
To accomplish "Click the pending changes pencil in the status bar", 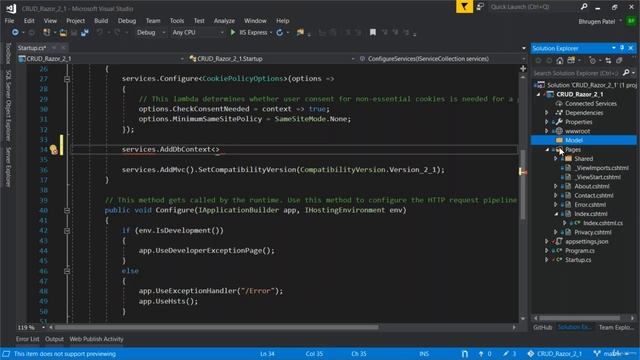I will (506, 354).
